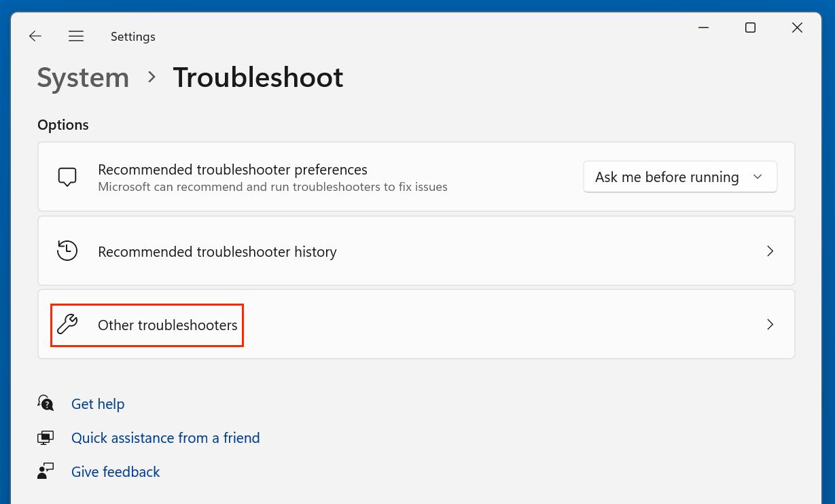Click Recommended troubleshooter preferences title text
The width and height of the screenshot is (835, 504).
point(232,170)
